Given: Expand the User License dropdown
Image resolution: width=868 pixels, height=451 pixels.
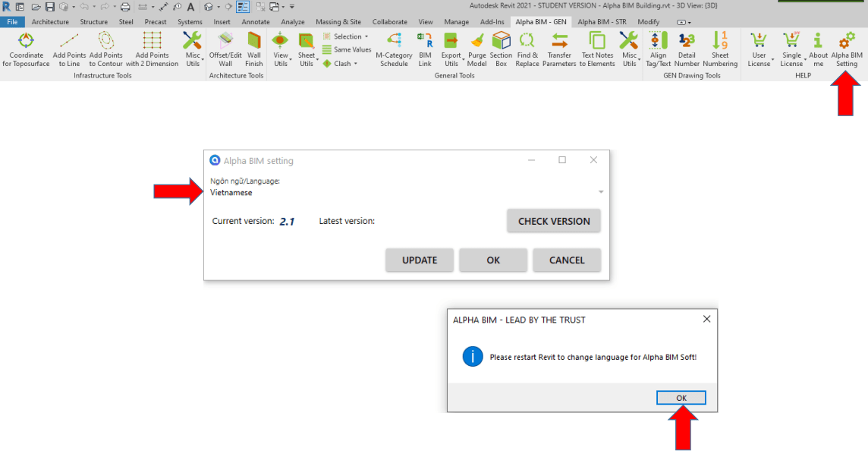Looking at the screenshot, I should point(759,49).
